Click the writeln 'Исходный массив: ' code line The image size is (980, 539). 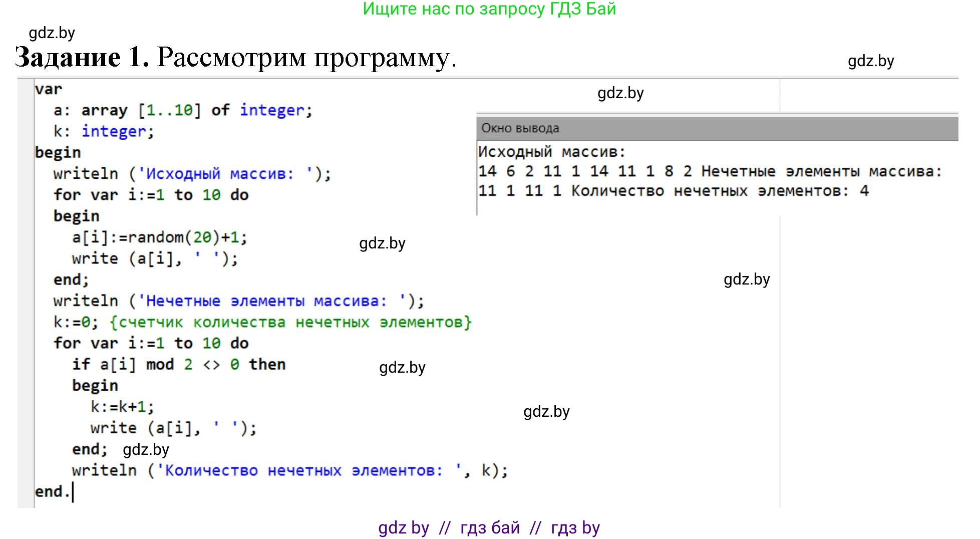tap(192, 174)
